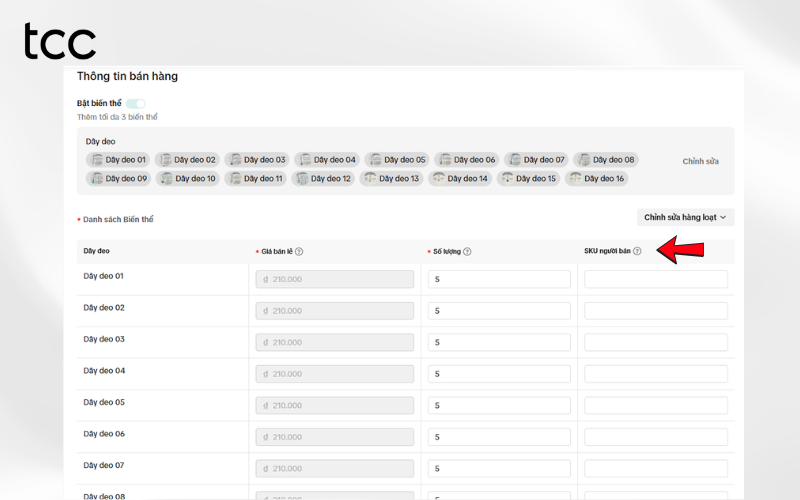Click help icon next to Số lượng
The image size is (800, 500).
467,252
